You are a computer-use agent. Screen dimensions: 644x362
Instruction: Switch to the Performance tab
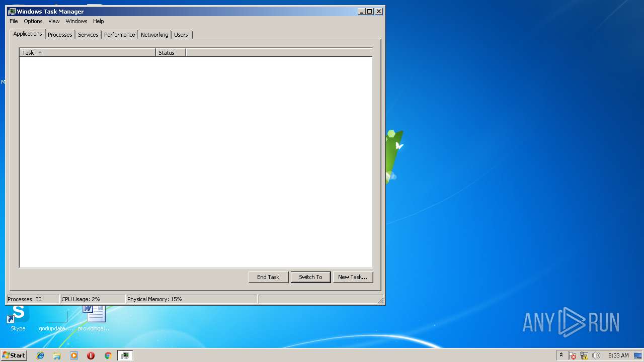[120, 35]
